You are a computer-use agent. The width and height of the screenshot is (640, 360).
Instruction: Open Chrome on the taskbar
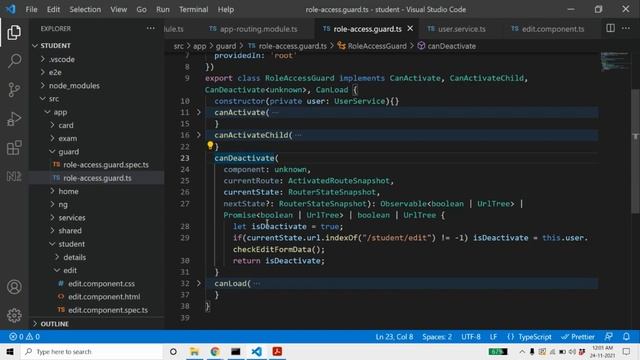pos(215,351)
